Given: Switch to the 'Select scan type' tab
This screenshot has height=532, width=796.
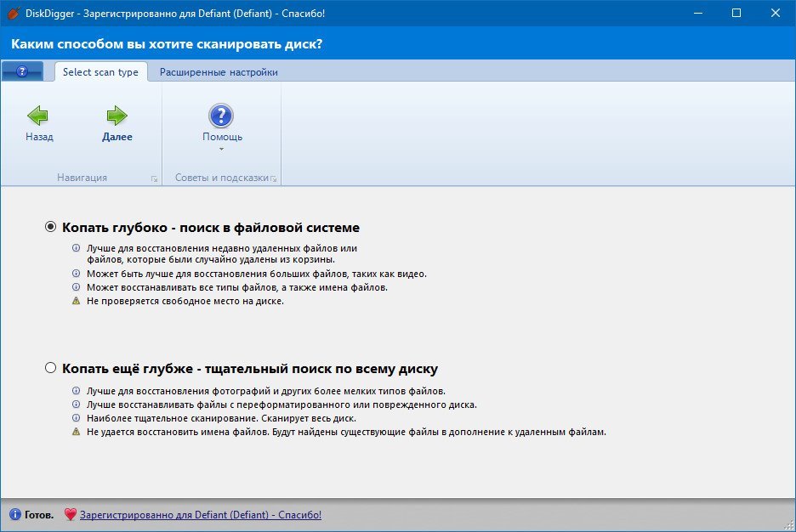Looking at the screenshot, I should [100, 72].
